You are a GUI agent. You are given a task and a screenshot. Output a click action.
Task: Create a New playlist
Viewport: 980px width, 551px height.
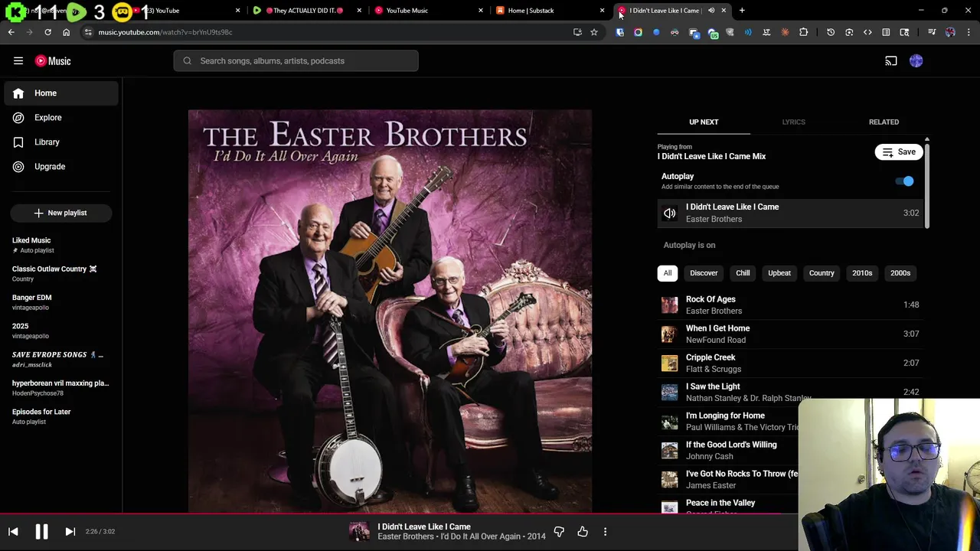click(x=61, y=213)
